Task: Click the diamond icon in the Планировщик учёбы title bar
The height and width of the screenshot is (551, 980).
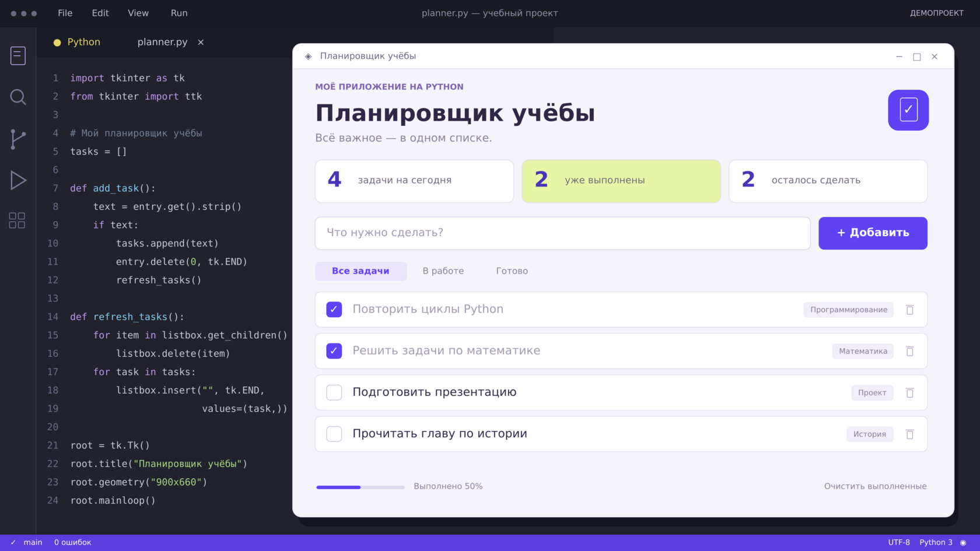Action: (308, 57)
